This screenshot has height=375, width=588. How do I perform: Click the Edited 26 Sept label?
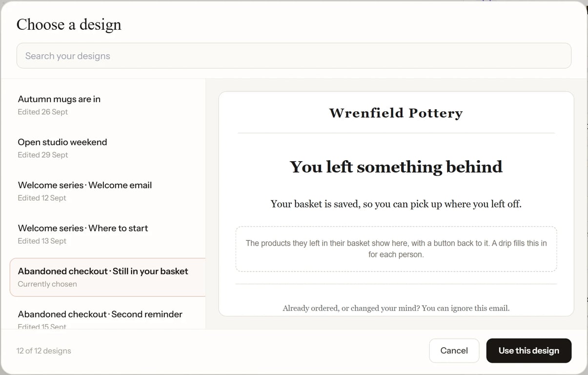point(43,112)
